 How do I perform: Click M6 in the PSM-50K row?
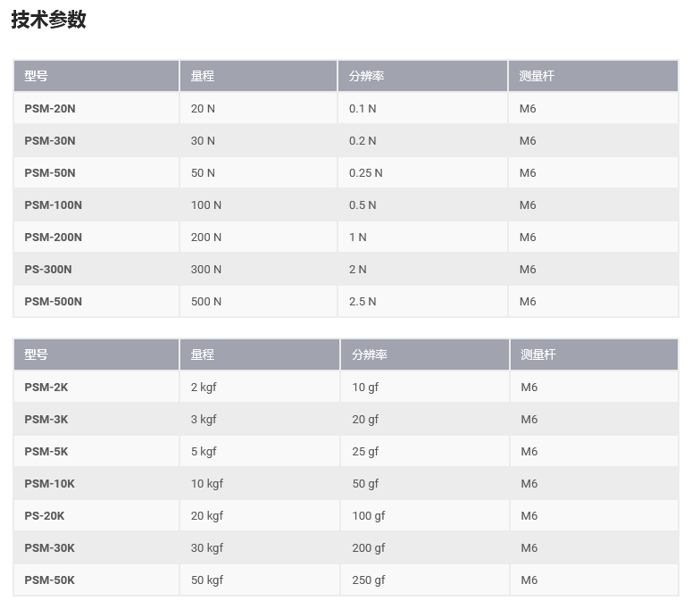(x=529, y=580)
